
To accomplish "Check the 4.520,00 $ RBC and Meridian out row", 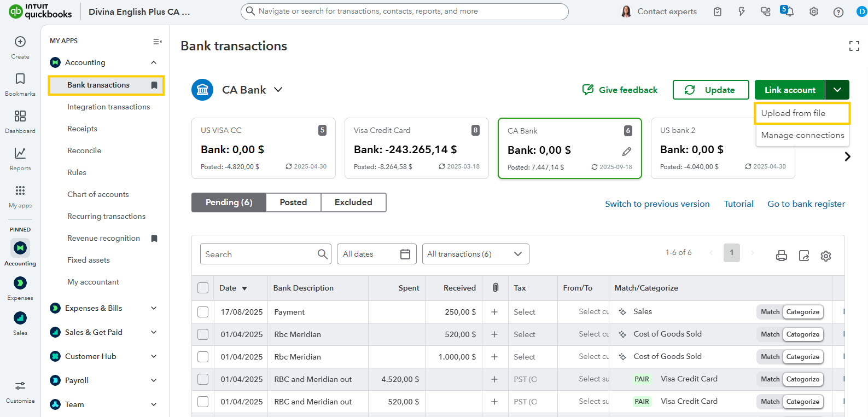I will pos(203,379).
